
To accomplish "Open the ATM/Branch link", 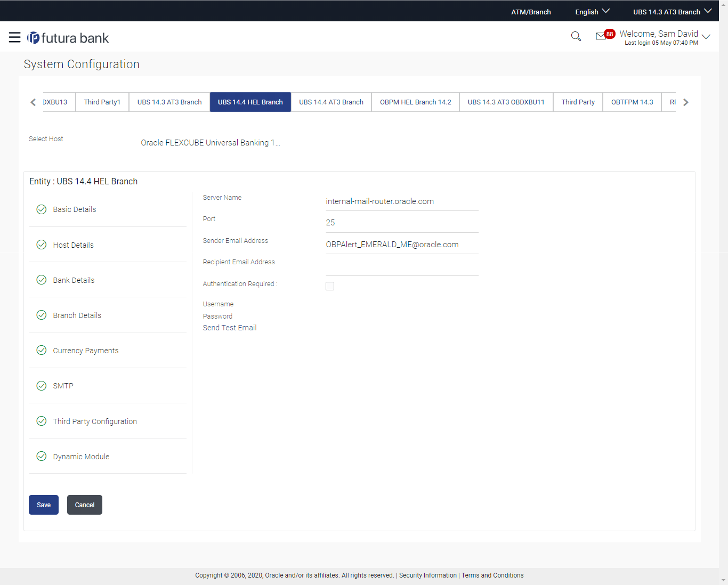I will pos(531,12).
